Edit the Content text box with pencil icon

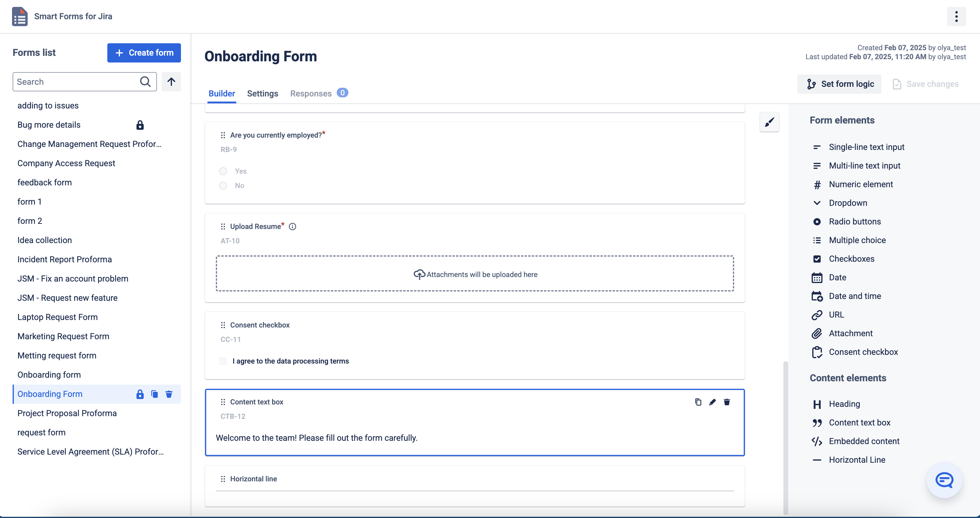pyautogui.click(x=712, y=402)
